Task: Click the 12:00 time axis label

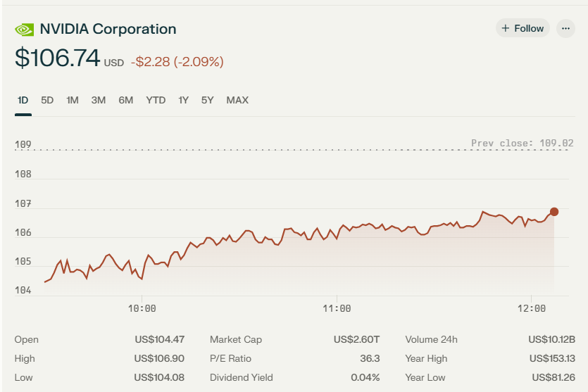Action: click(x=532, y=308)
